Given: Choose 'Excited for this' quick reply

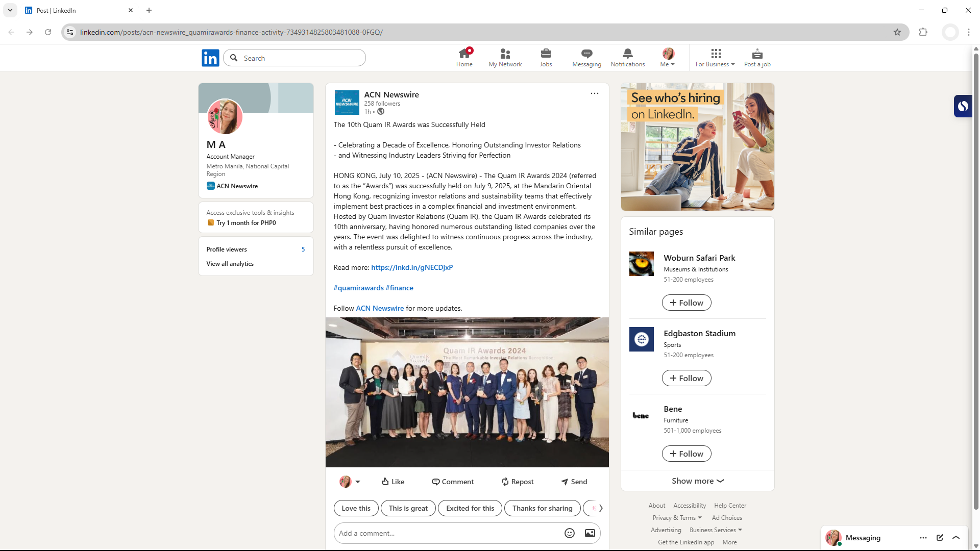Looking at the screenshot, I should (470, 508).
